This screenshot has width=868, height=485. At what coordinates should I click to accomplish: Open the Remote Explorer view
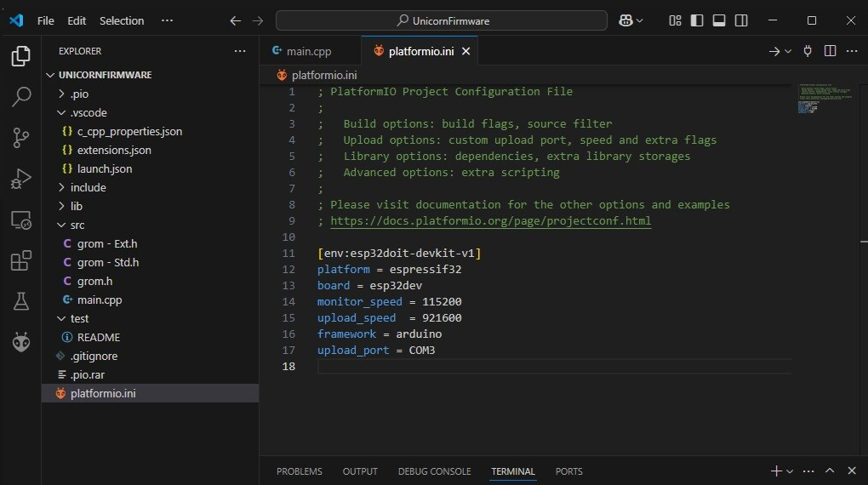click(21, 220)
